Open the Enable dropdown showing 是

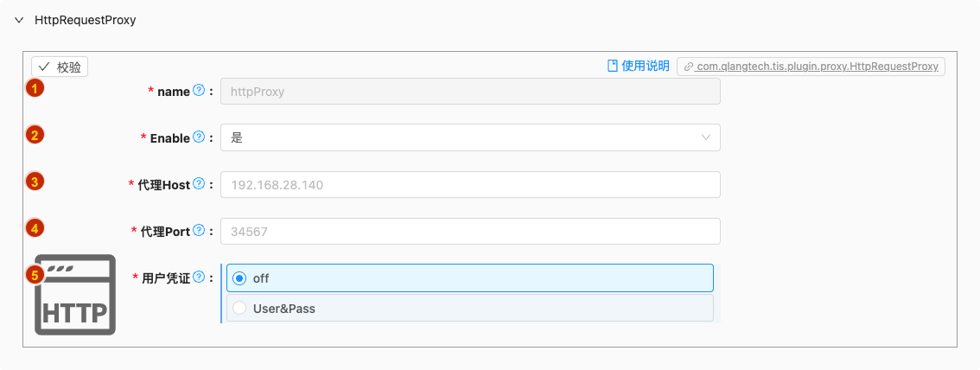pos(470,137)
